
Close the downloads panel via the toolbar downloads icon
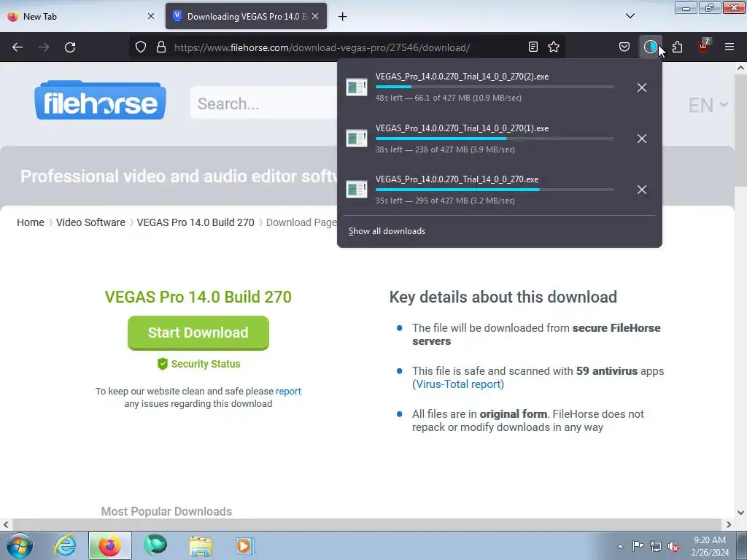pyautogui.click(x=650, y=47)
